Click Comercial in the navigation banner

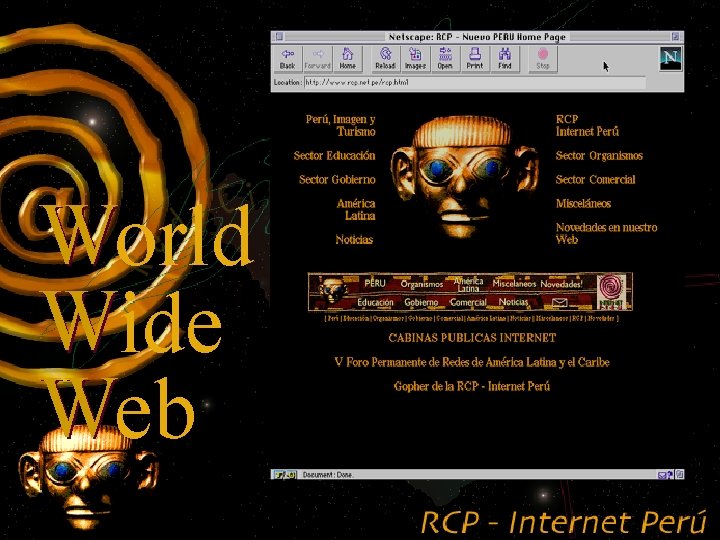point(468,303)
